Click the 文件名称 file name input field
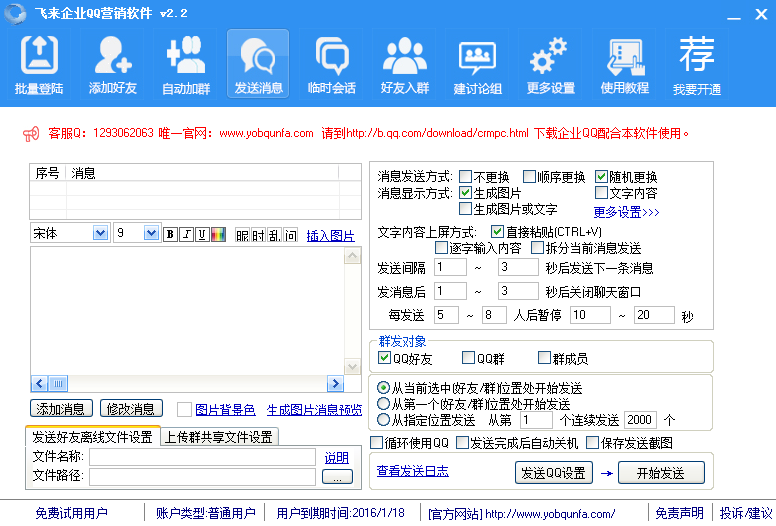The image size is (776, 526). coord(202,457)
